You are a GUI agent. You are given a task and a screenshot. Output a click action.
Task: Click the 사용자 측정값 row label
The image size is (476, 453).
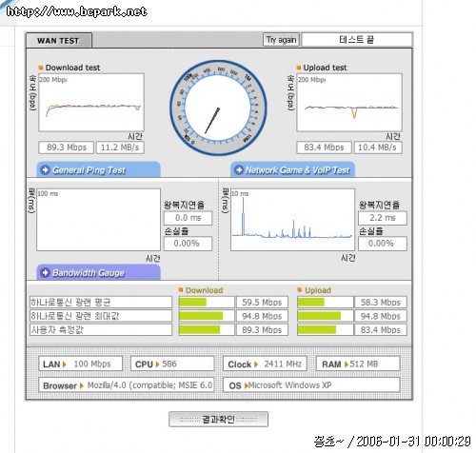tap(101, 329)
